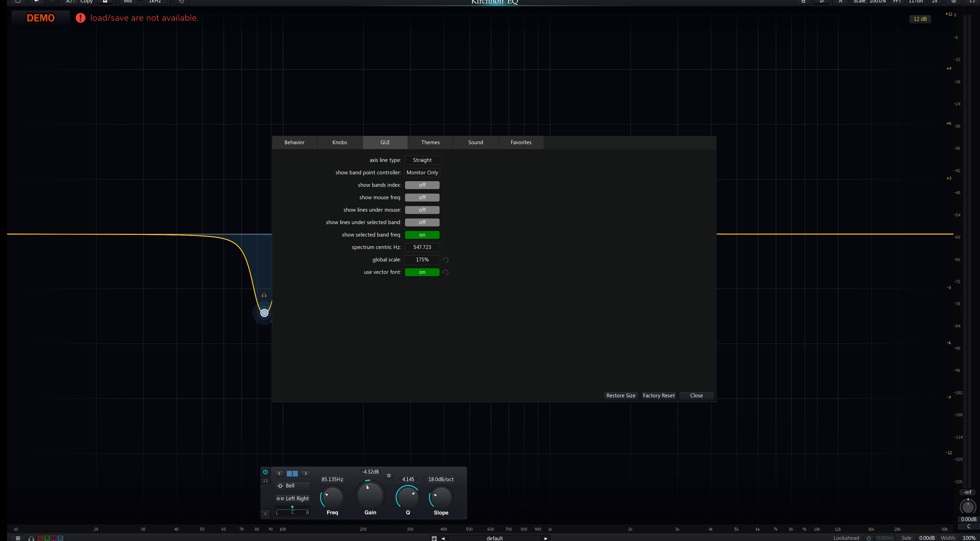The height and width of the screenshot is (541, 980).
Task: Load previous preset with left triangle
Action: click(443, 538)
